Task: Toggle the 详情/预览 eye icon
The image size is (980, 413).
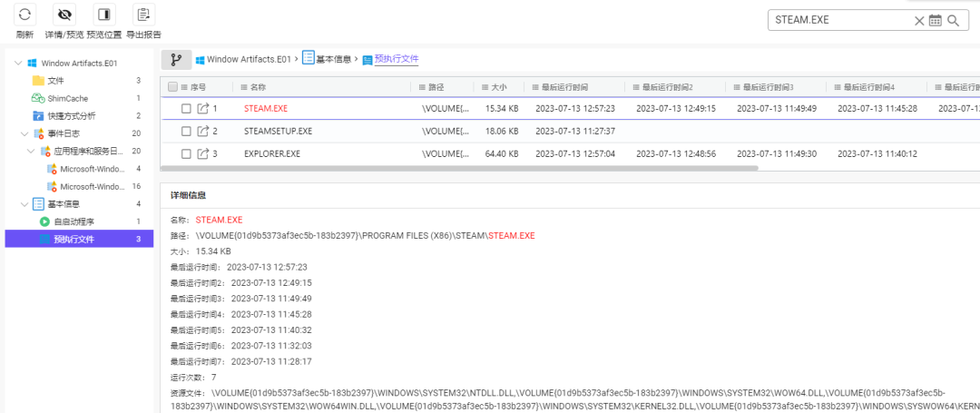Action: pyautogui.click(x=64, y=15)
